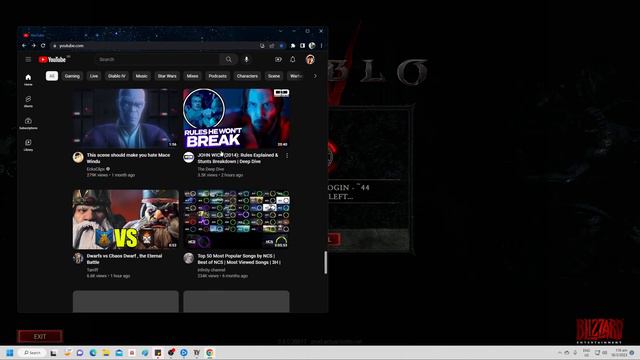Open options menu for the John Wick video
The width and height of the screenshot is (640, 360).
(287, 156)
